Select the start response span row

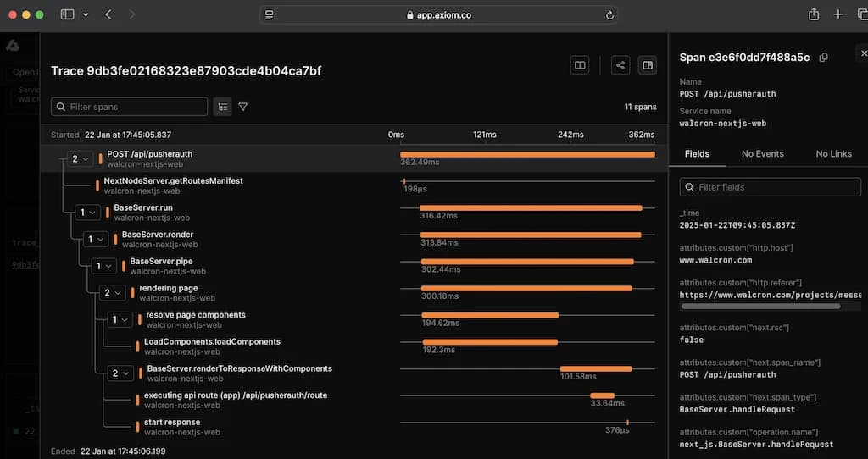click(172, 423)
